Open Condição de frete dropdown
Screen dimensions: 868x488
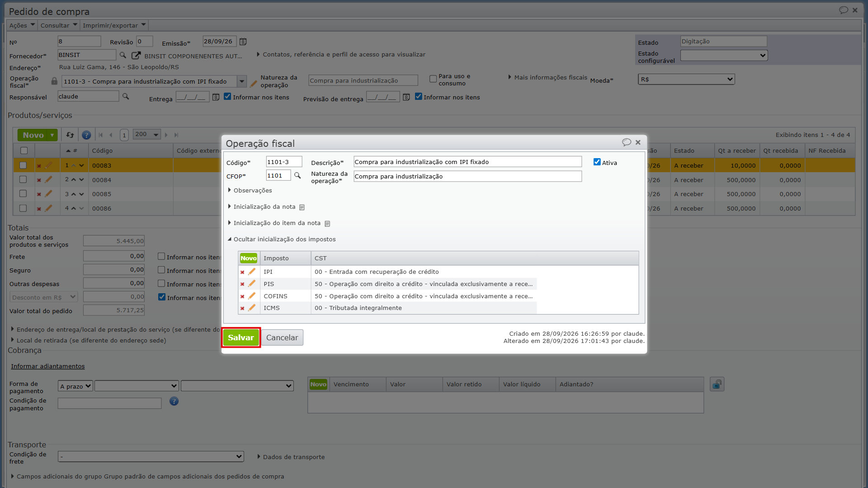point(151,456)
